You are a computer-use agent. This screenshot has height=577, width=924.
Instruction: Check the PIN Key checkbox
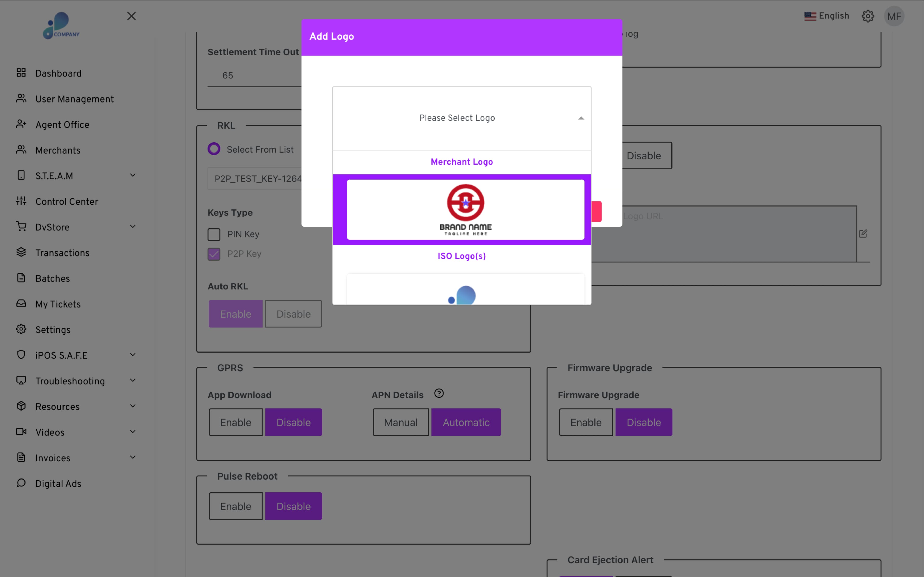214,234
